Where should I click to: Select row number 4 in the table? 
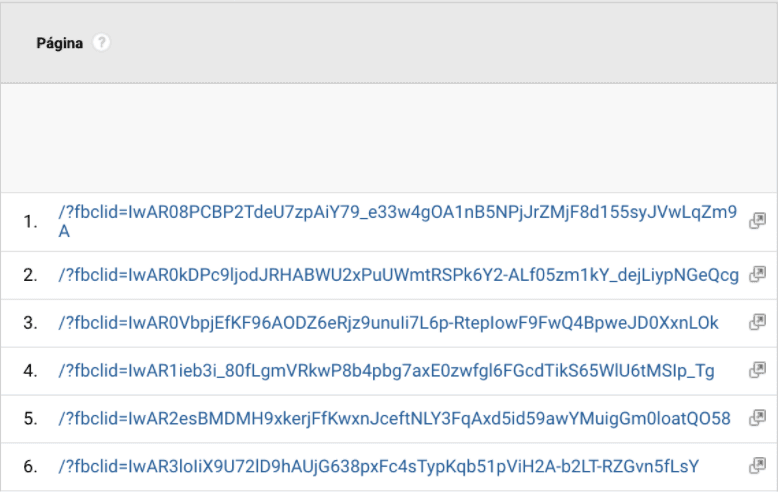coord(30,371)
